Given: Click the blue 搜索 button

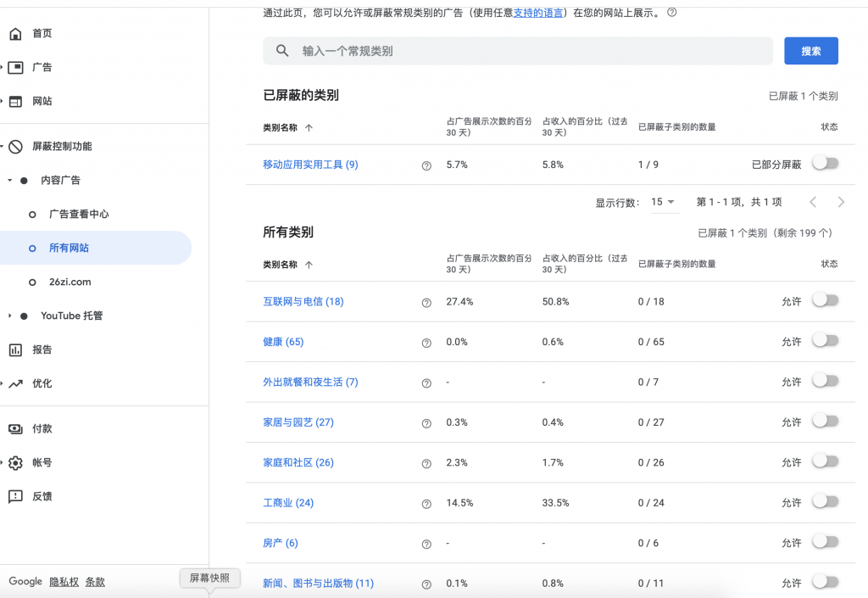Looking at the screenshot, I should [x=810, y=51].
